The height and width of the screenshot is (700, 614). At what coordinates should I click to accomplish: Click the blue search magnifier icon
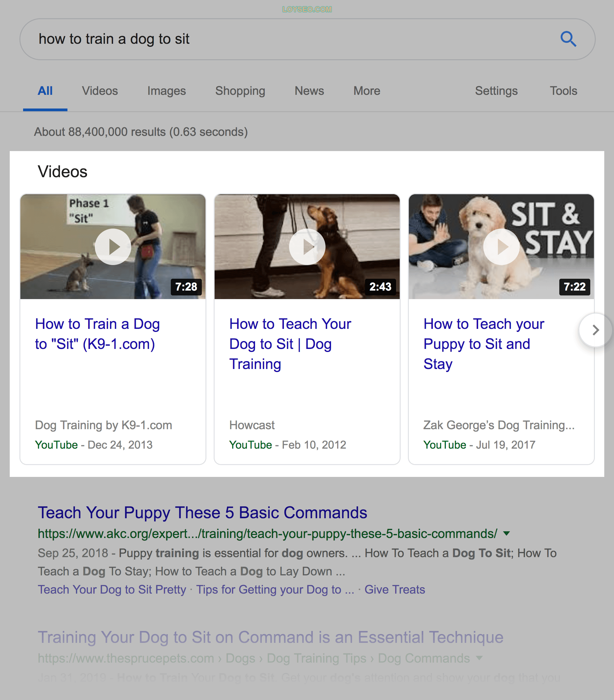568,39
